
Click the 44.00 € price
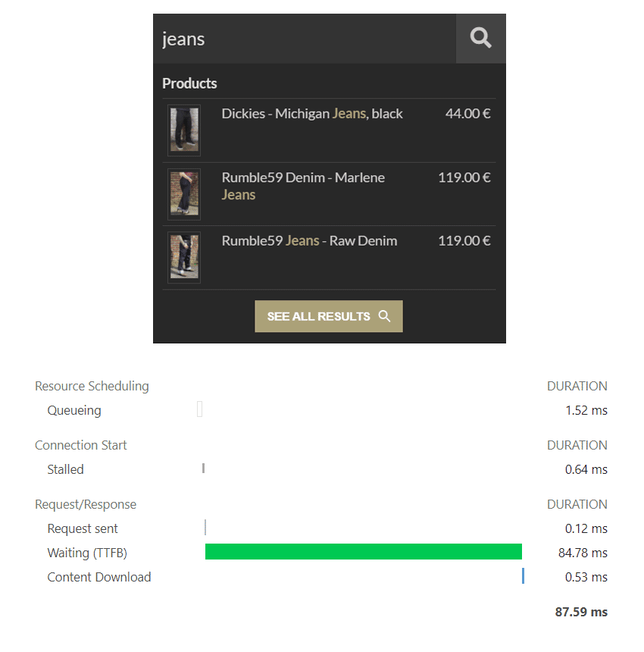pyautogui.click(x=467, y=114)
